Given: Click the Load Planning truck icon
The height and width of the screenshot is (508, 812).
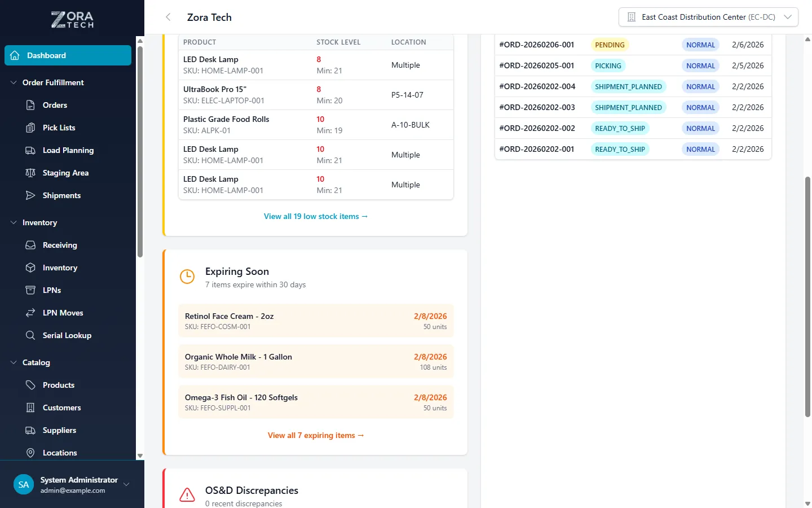Looking at the screenshot, I should [30, 150].
